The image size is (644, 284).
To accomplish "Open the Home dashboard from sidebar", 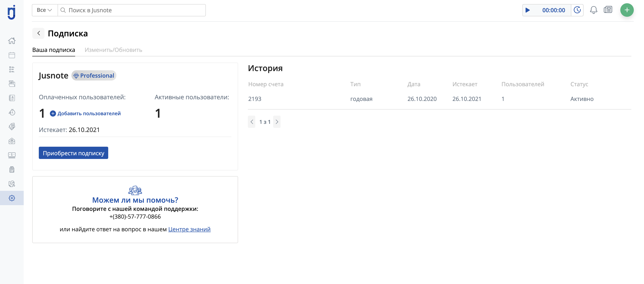I will tap(12, 41).
